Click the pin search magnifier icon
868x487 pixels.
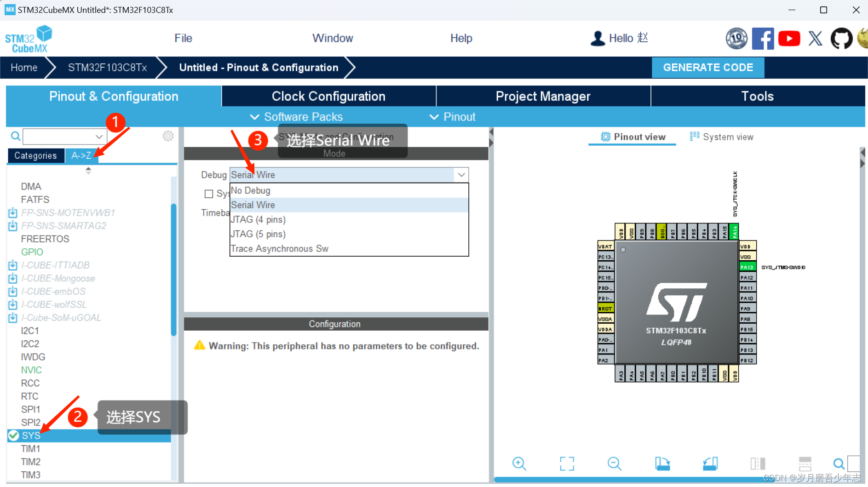839,463
